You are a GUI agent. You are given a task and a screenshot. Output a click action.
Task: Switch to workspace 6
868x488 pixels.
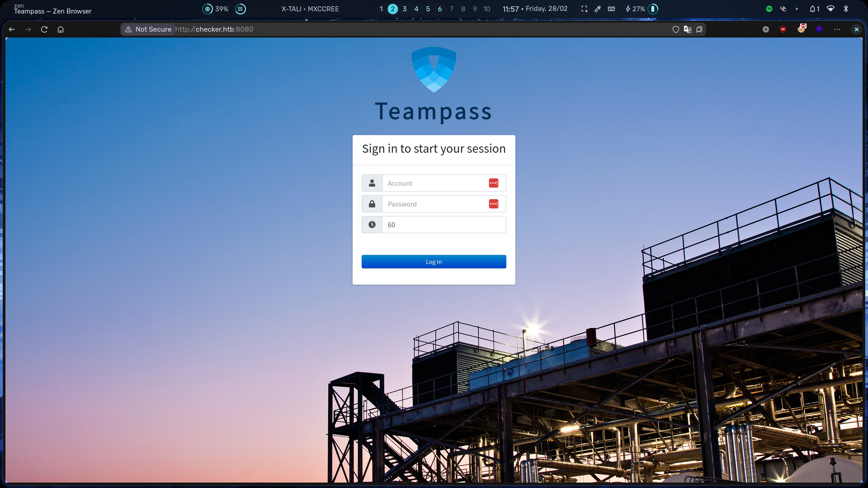point(440,9)
